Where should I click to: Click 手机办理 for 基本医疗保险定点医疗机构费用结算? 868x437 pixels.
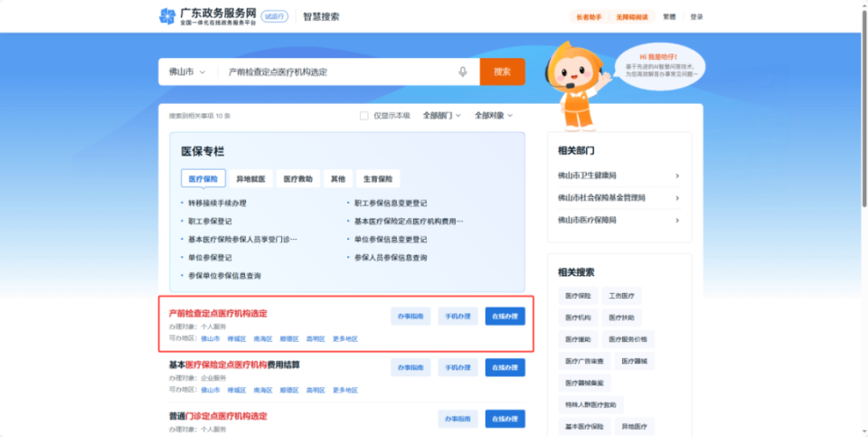point(458,367)
